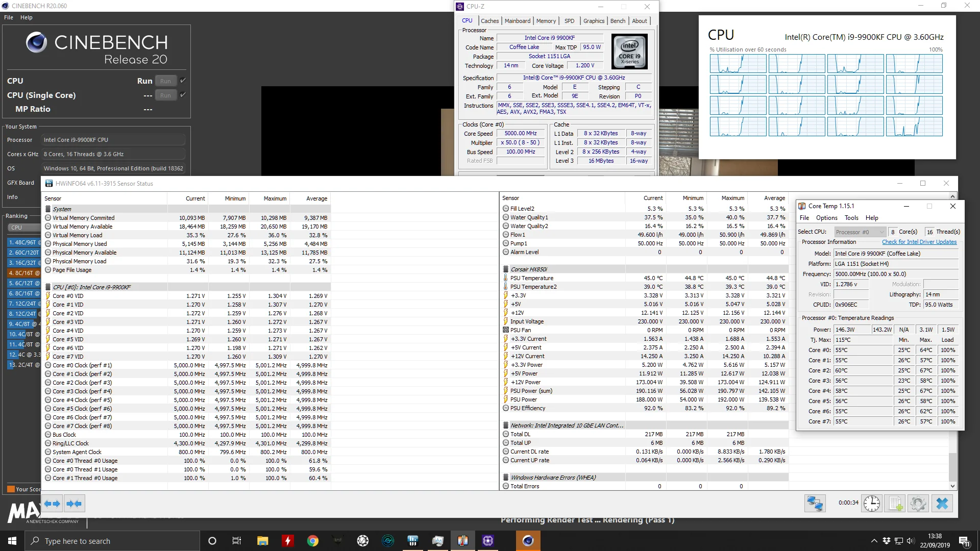This screenshot has height=551, width=980.
Task: Start HWiNFO logging with the page-plus icon
Action: 895,504
